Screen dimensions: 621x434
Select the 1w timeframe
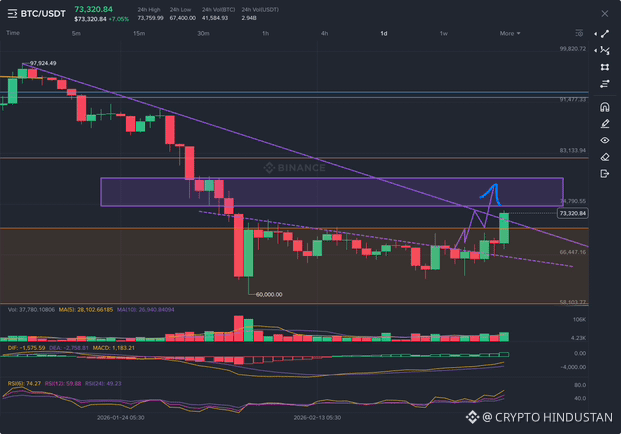[x=444, y=33]
